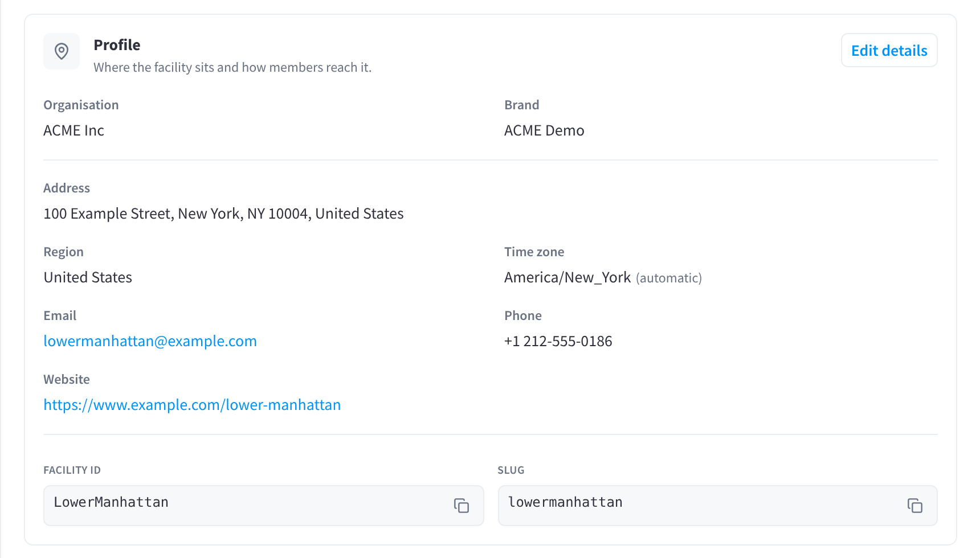Viewport: 980px width, 558px height.
Task: Copy the Facility ID value
Action: click(462, 506)
